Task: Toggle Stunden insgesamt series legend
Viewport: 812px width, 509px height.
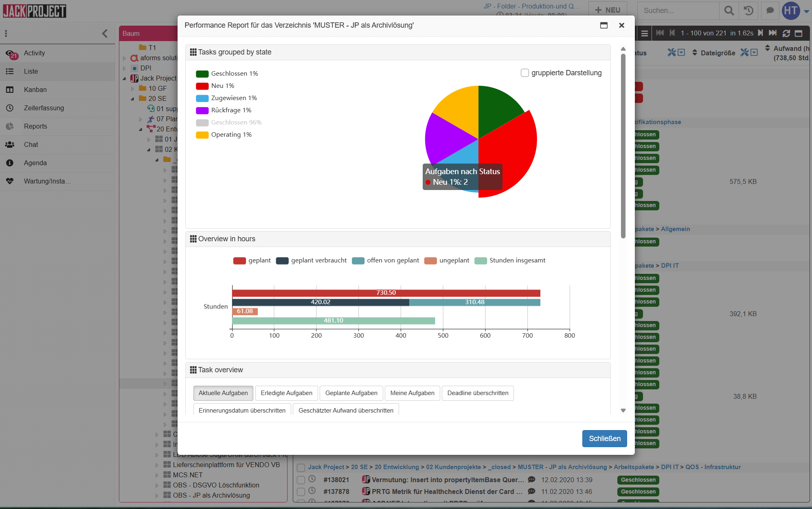Action: (x=510, y=260)
